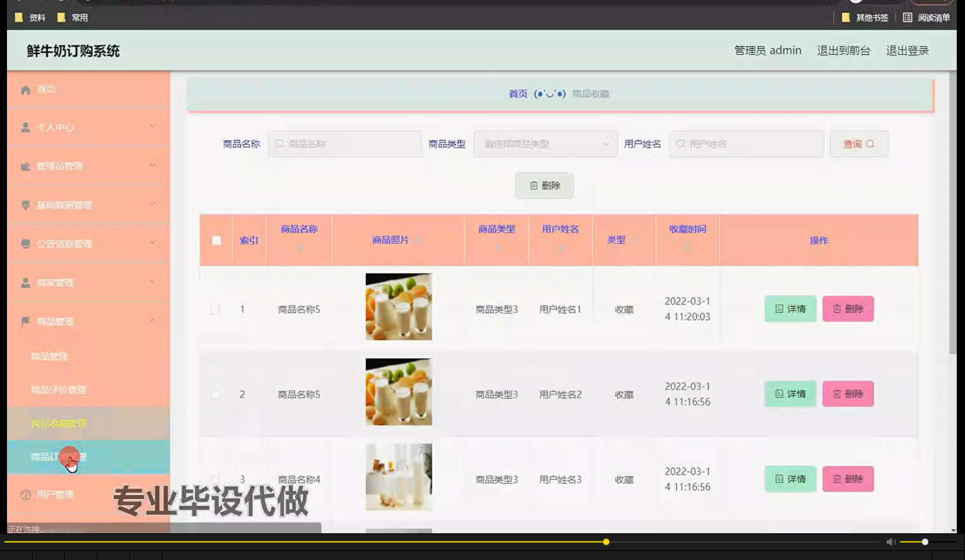
Task: Select the 个人中心 person icon
Action: click(25, 127)
